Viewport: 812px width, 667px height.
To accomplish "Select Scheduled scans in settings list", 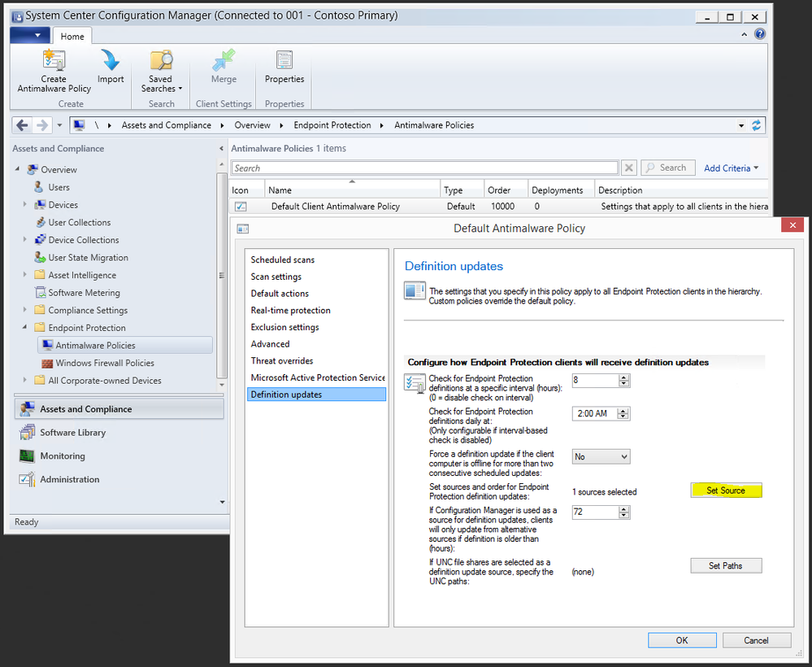I will pos(282,260).
